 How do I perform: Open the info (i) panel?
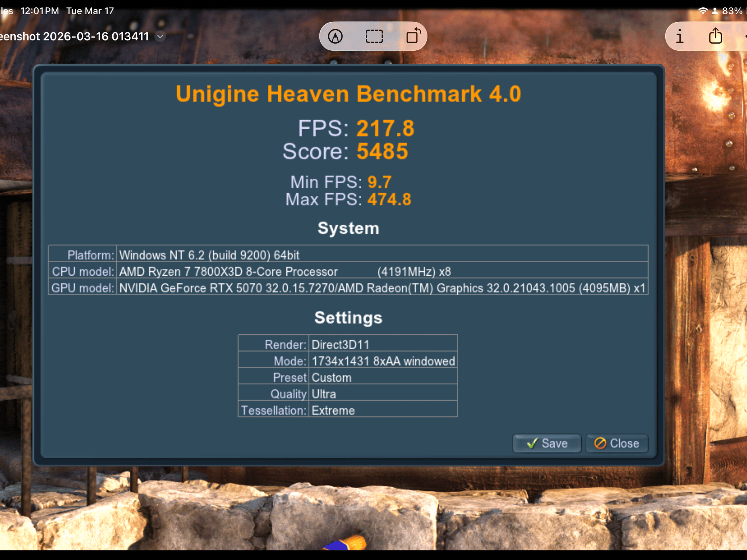(680, 36)
